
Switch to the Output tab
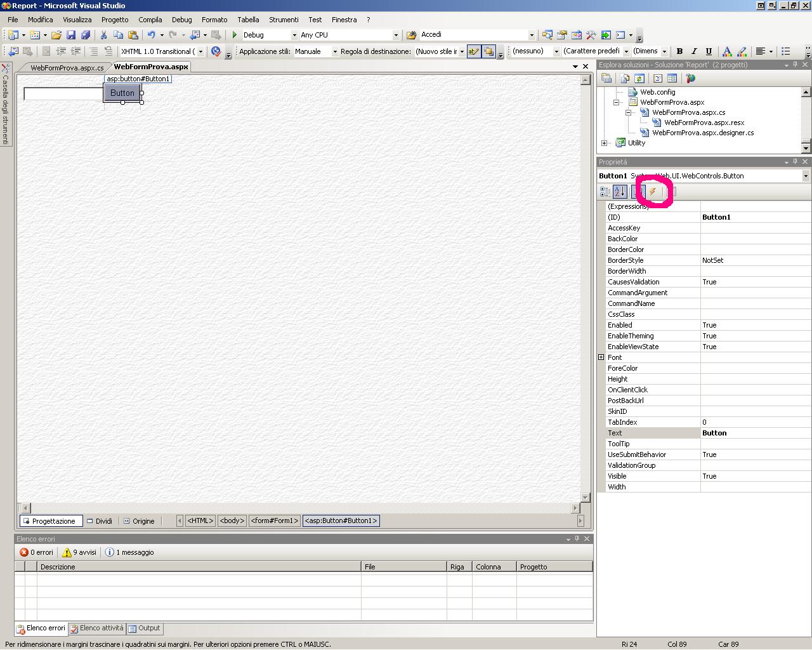pyautogui.click(x=145, y=628)
